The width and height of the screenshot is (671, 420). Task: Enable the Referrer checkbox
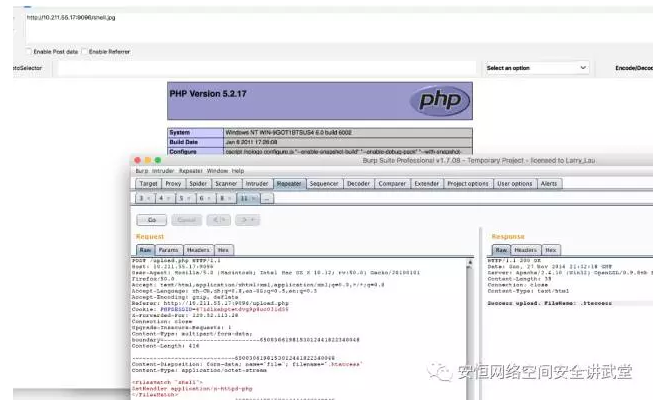coord(84,51)
